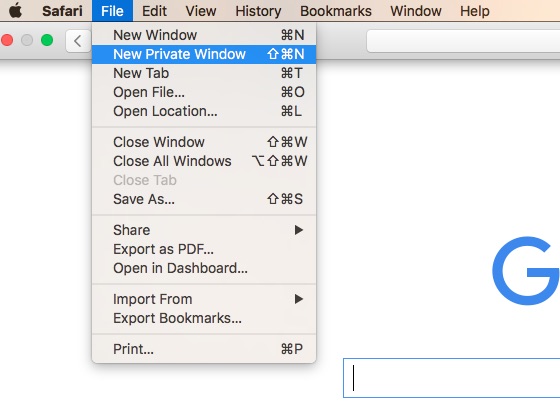Close the open File menu
560x417 pixels.
click(112, 11)
